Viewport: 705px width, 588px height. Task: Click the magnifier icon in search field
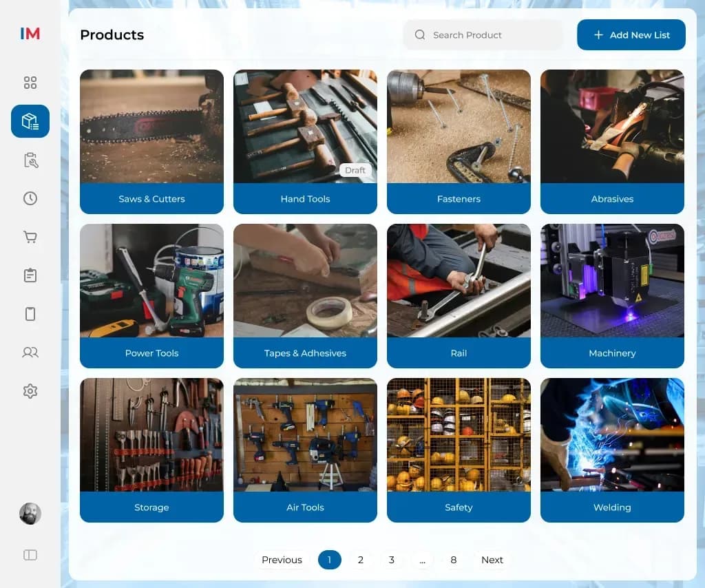click(420, 34)
